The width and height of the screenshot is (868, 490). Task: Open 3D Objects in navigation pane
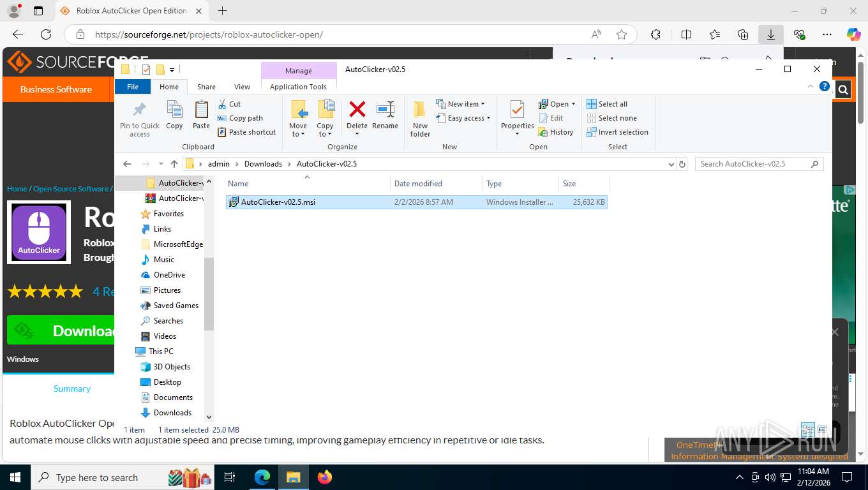tap(172, 367)
